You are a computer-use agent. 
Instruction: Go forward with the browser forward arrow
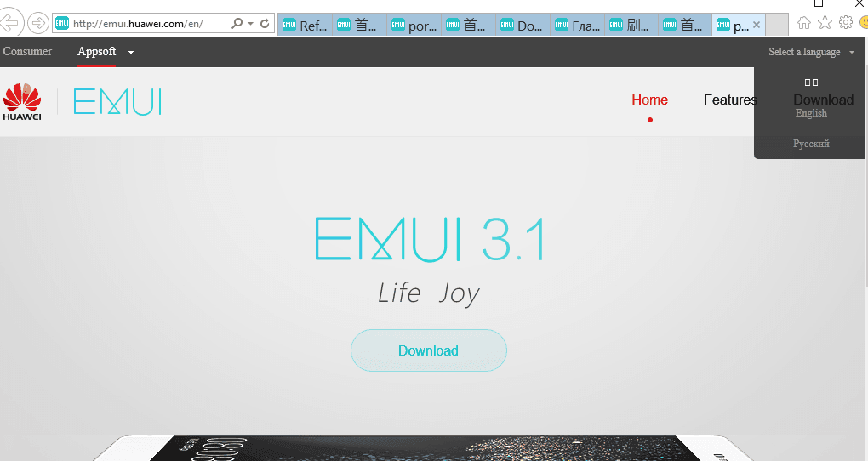click(38, 23)
